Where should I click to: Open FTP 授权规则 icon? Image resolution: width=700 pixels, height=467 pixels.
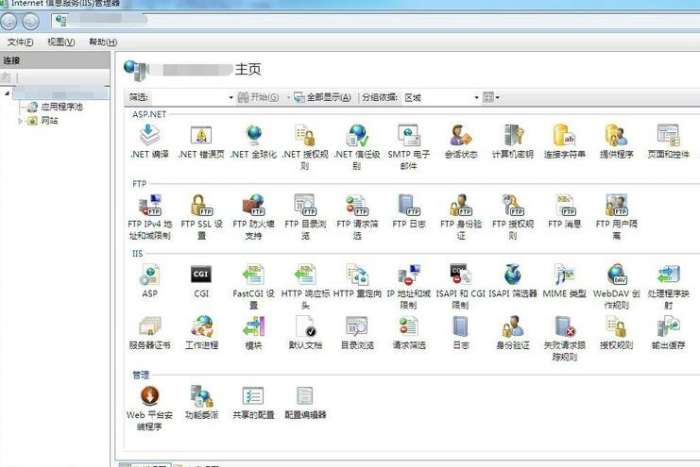pyautogui.click(x=513, y=217)
